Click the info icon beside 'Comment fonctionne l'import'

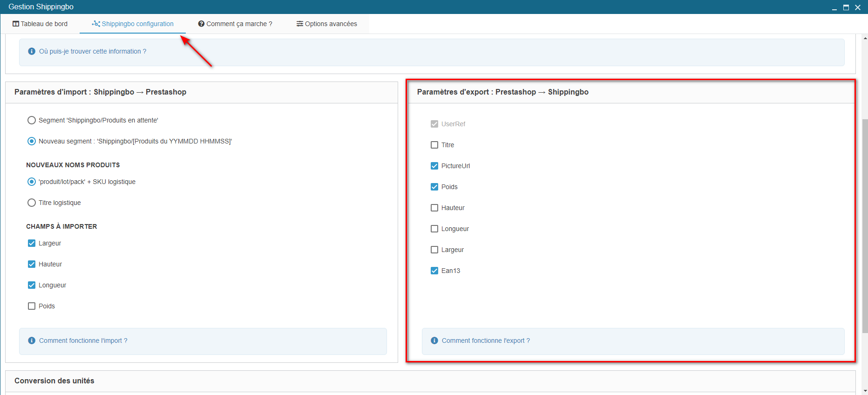pyautogui.click(x=32, y=341)
